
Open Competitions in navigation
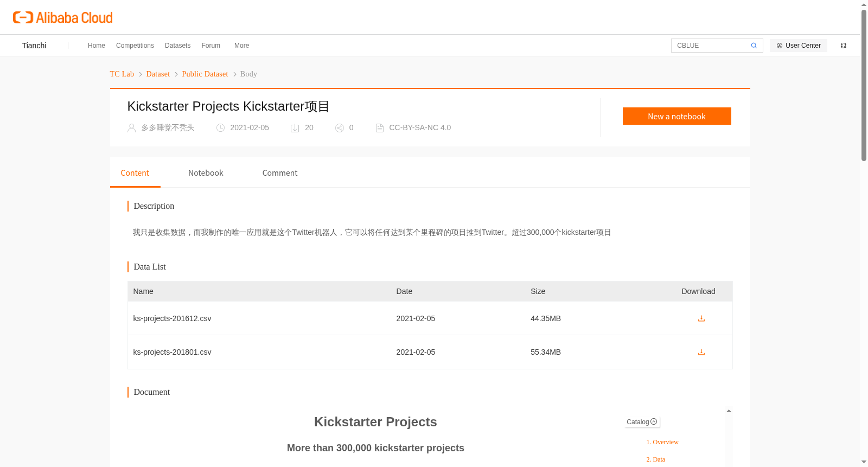135,46
